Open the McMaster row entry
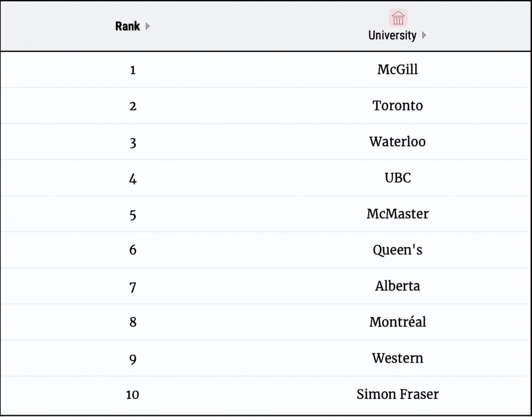The image size is (532, 417). click(x=397, y=214)
